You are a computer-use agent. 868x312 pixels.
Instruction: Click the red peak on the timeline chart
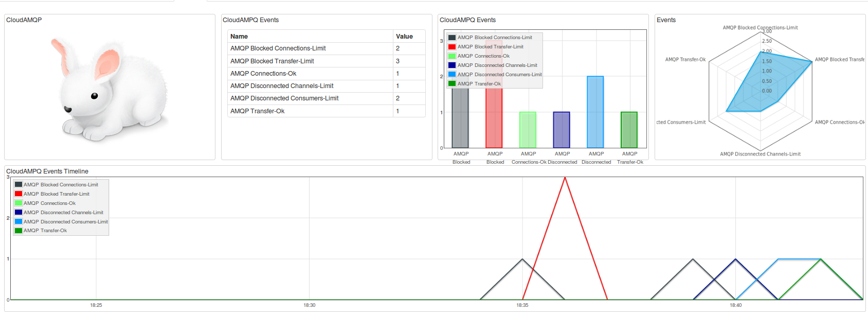tap(565, 179)
